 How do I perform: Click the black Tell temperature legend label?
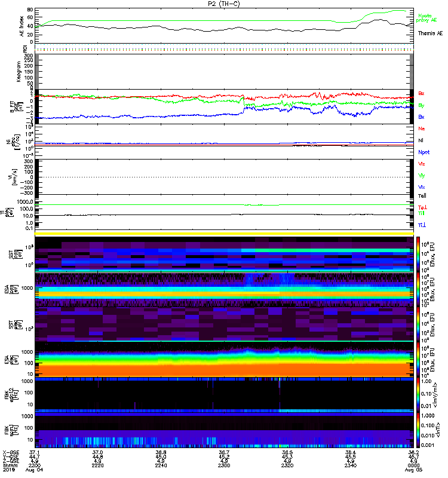(422, 196)
